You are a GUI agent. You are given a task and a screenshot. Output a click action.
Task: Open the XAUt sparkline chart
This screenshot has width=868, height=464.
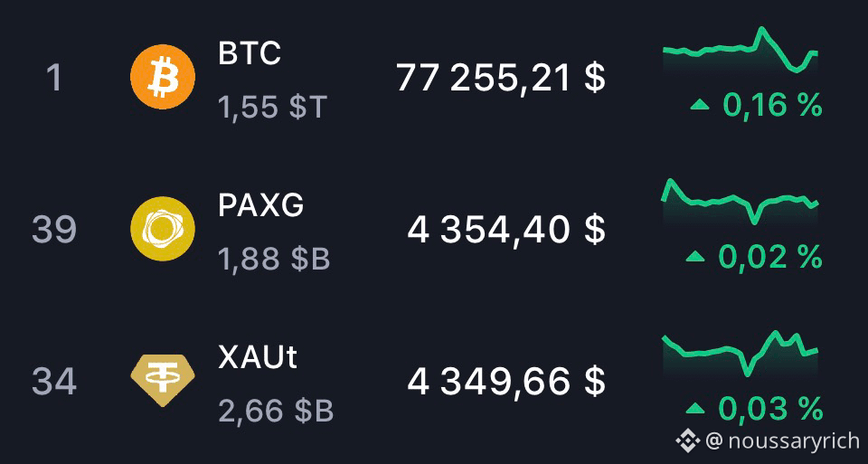click(741, 355)
